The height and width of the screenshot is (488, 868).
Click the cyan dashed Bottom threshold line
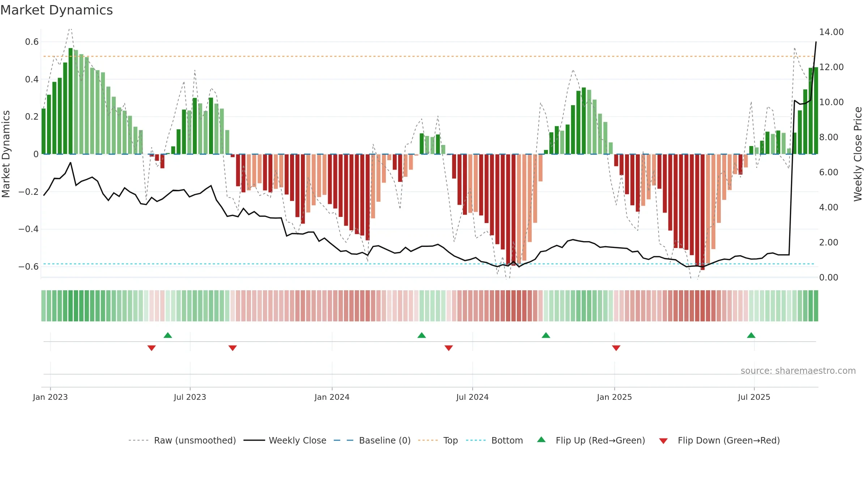(x=429, y=264)
